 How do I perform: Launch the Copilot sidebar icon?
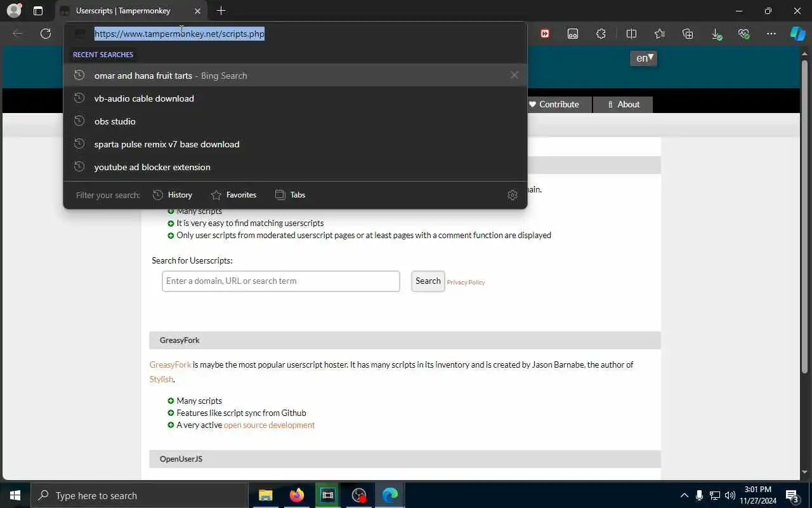pyautogui.click(x=797, y=34)
